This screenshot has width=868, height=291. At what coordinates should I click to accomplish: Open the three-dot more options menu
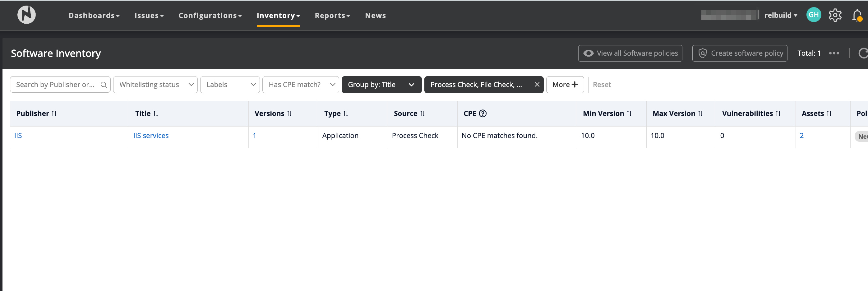pos(834,53)
